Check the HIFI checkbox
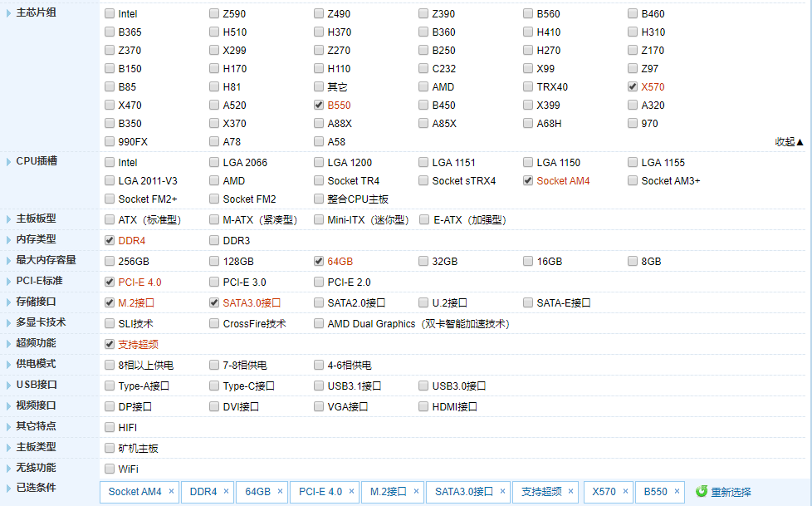The height and width of the screenshot is (506, 812). [109, 426]
